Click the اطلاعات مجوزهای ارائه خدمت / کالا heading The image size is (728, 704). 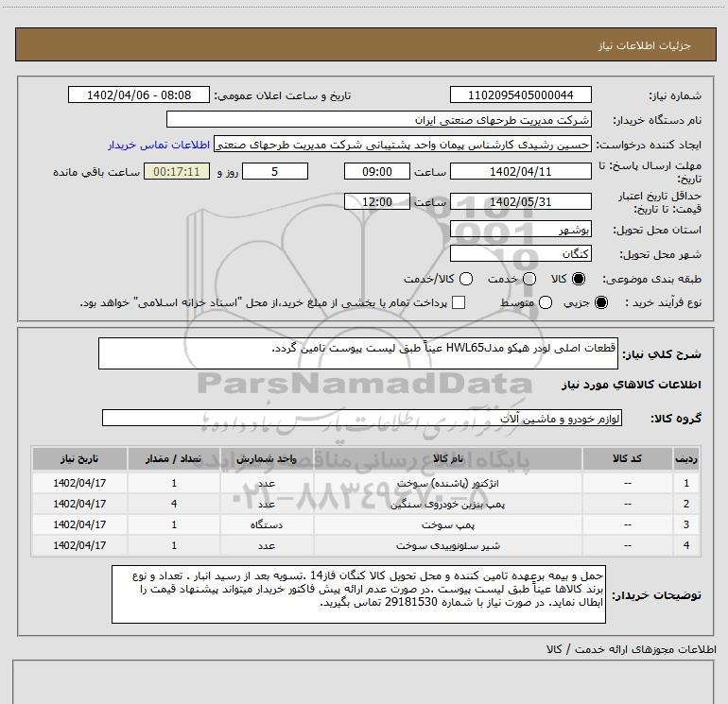pyautogui.click(x=631, y=649)
